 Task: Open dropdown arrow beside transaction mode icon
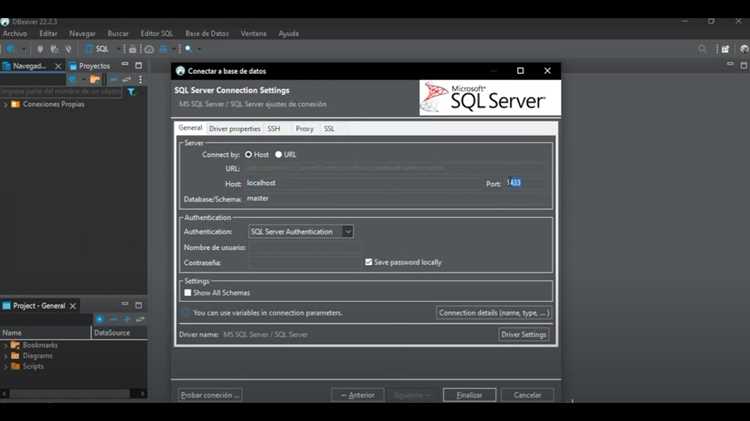tap(174, 49)
